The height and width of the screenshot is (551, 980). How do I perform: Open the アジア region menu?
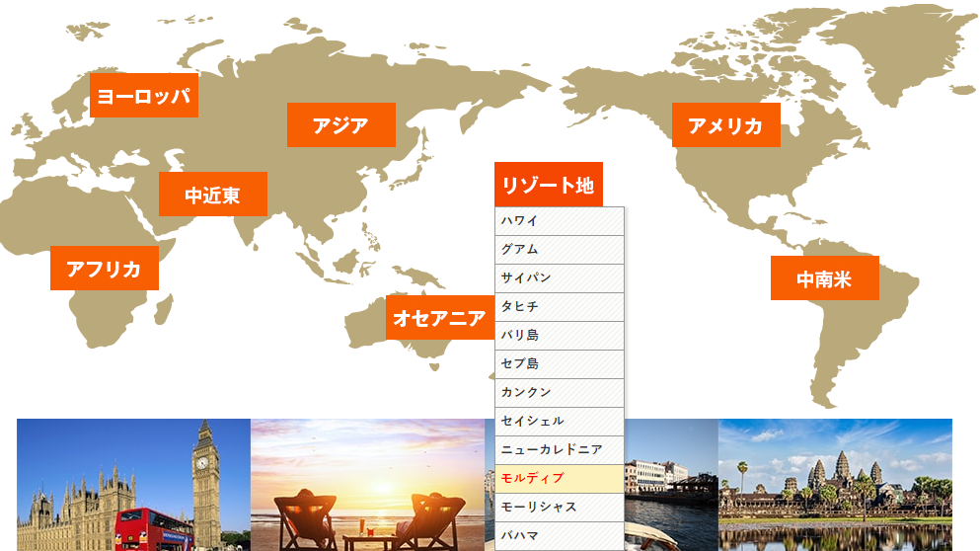340,125
